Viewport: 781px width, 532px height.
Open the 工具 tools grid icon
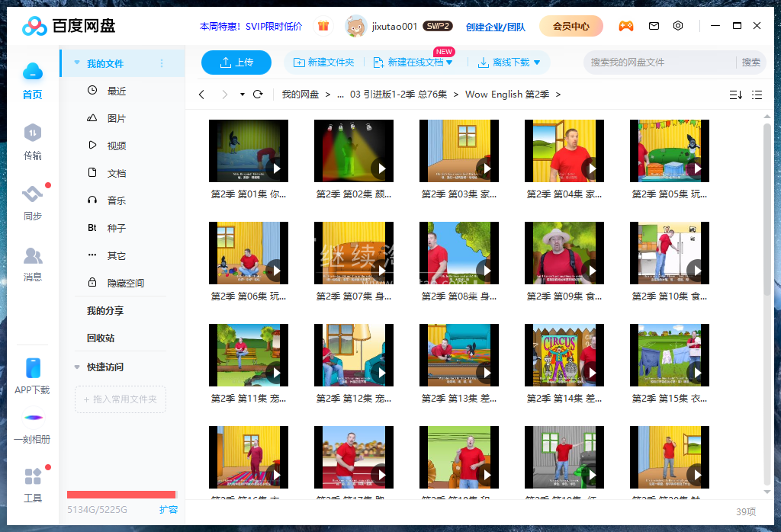pyautogui.click(x=33, y=476)
